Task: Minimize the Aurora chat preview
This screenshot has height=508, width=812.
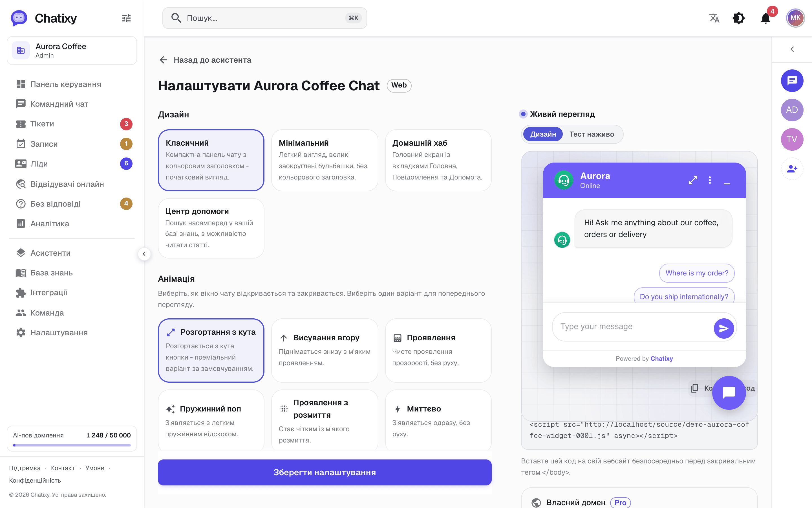Action: [727, 183]
